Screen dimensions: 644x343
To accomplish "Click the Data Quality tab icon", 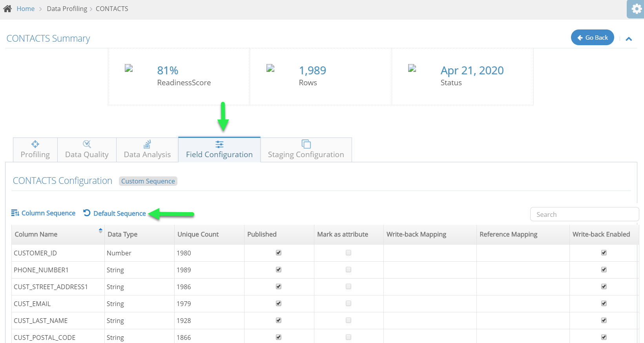I will click(x=87, y=144).
